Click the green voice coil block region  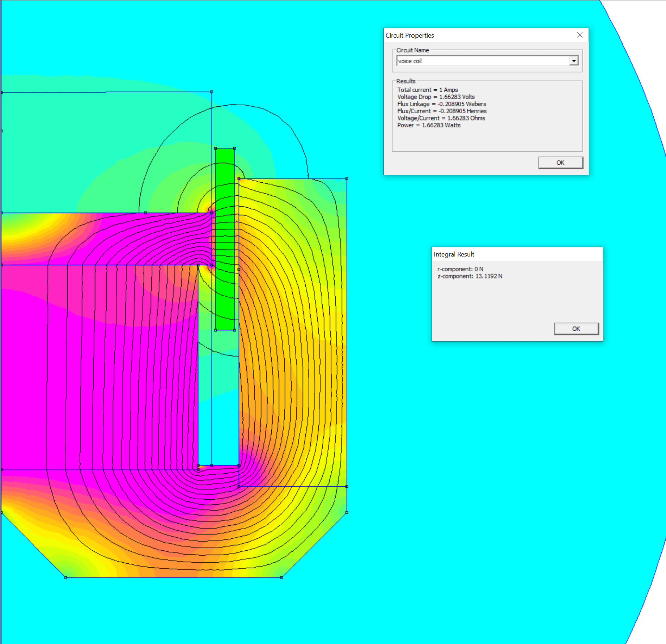click(225, 239)
